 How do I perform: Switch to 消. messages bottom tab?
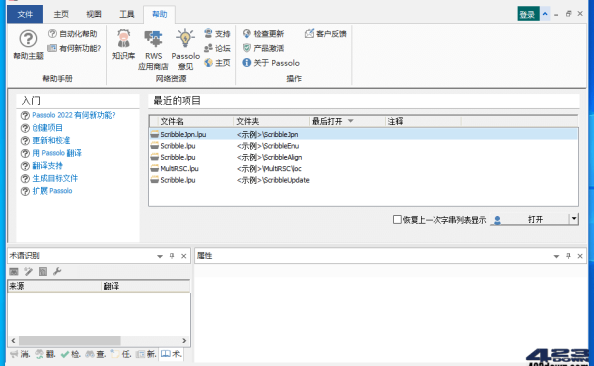20,354
